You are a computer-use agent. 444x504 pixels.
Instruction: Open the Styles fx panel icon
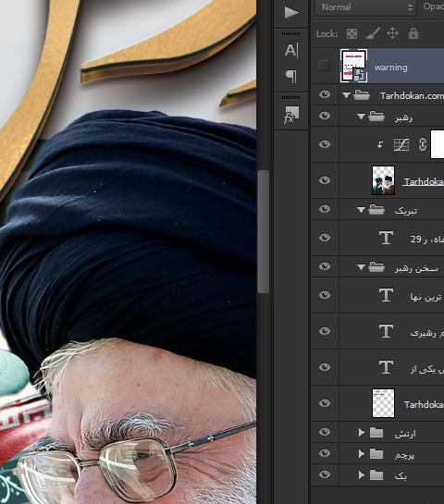[291, 115]
